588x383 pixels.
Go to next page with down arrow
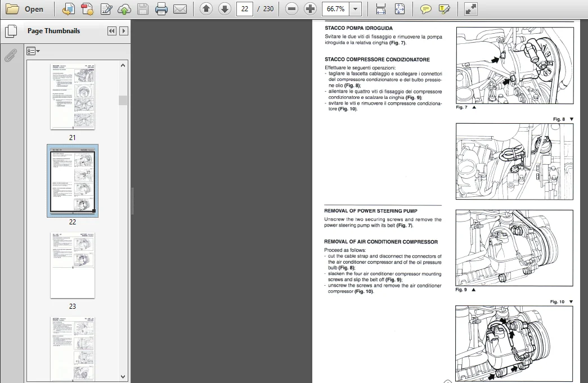tap(225, 8)
